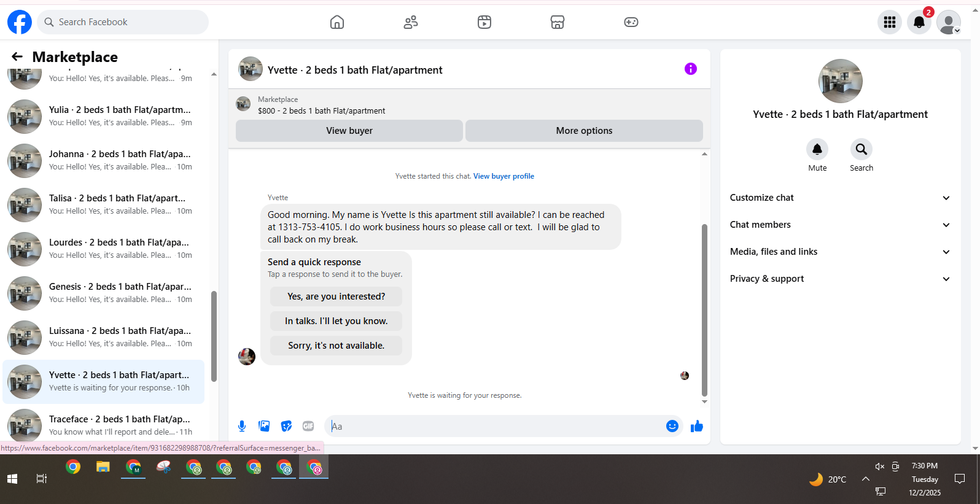
Task: Open Johanna's conversation in the chat list
Action: click(x=104, y=161)
